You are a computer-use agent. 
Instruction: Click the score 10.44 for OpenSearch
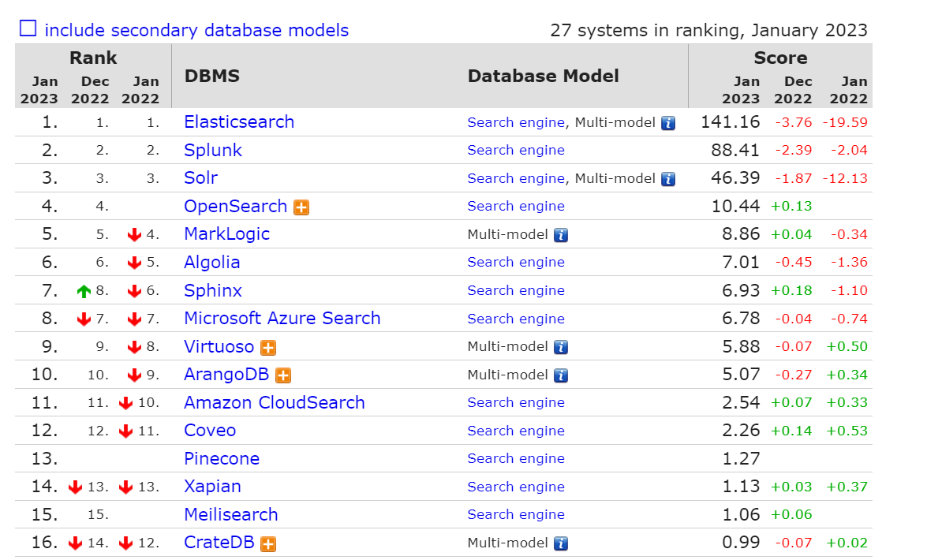[735, 207]
